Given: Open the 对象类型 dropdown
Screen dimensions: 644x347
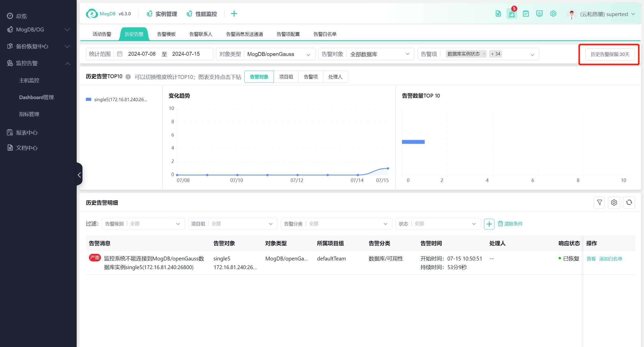Looking at the screenshot, I should pos(266,54).
